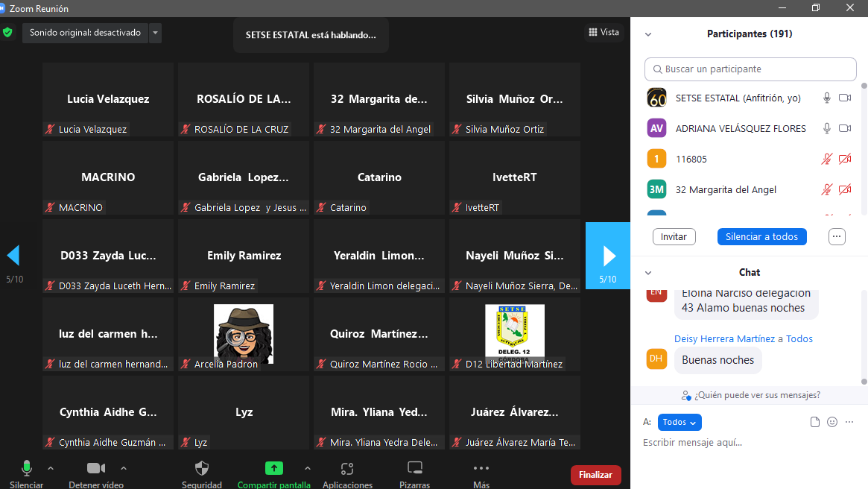Select Lyz participant tile
Image resolution: width=868 pixels, height=489 pixels.
244,412
